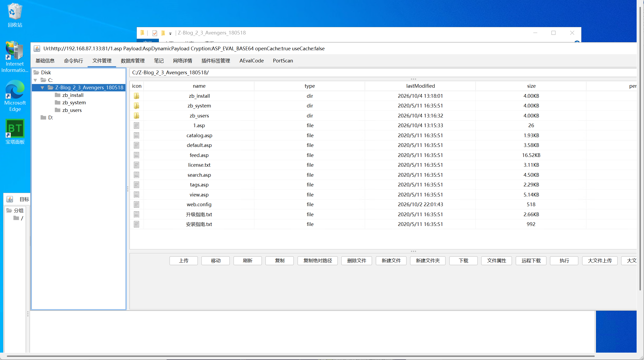Open Internet Information Services desktop shortcut

coord(15,57)
